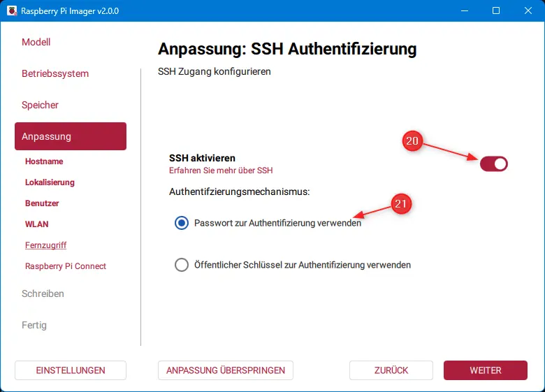The image size is (545, 392).
Task: Go back with the ZURÜCK button
Action: click(x=391, y=370)
